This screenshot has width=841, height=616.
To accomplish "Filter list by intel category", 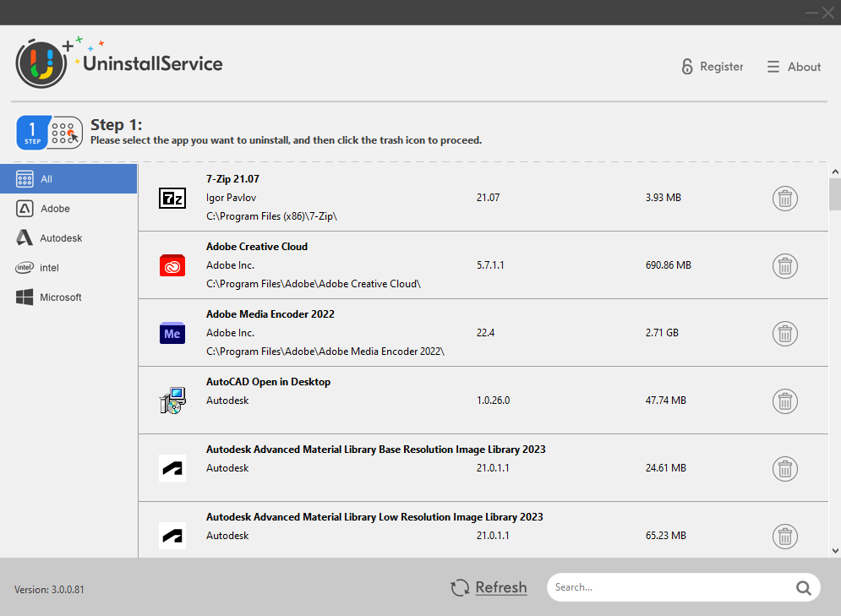I will click(68, 268).
